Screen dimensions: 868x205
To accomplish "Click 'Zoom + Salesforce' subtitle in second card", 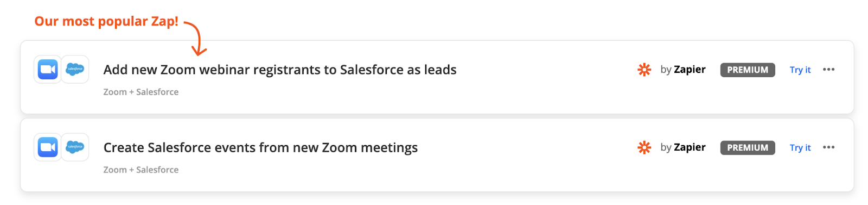I will click(x=141, y=170).
